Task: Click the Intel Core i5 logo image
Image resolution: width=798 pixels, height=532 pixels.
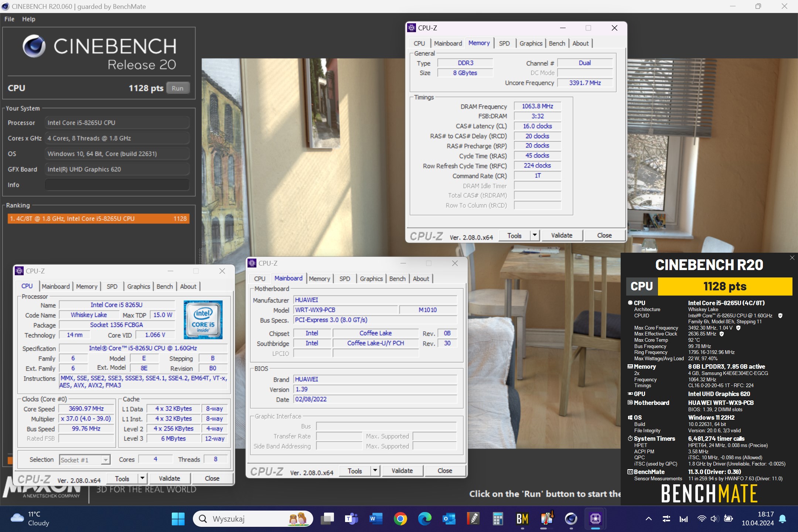Action: [203, 320]
